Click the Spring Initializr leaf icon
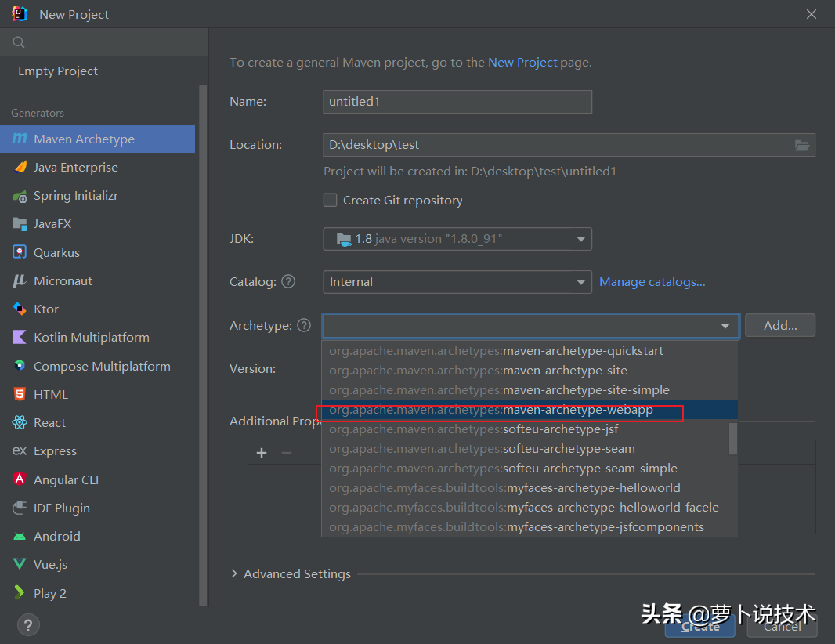This screenshot has height=644, width=835. point(20,196)
